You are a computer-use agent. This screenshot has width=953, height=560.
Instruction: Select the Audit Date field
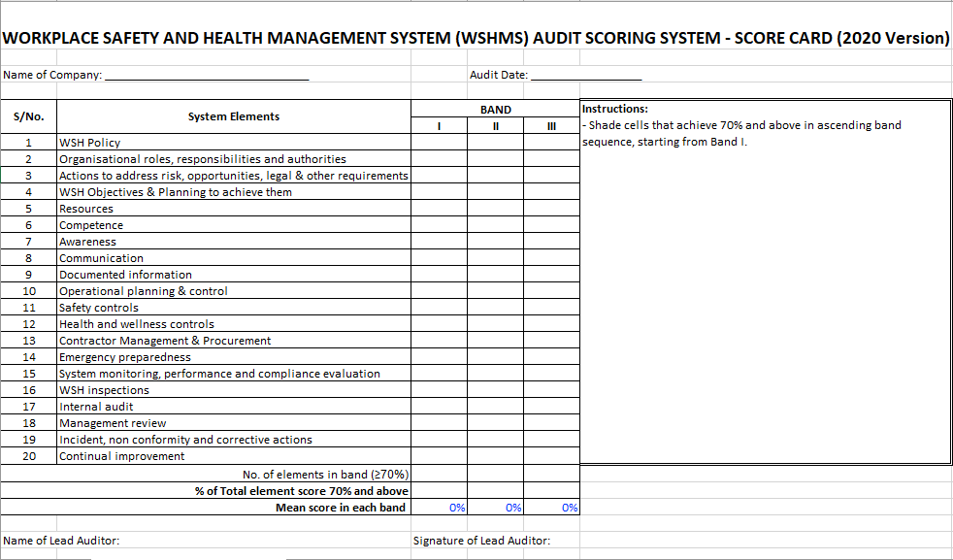click(x=585, y=75)
